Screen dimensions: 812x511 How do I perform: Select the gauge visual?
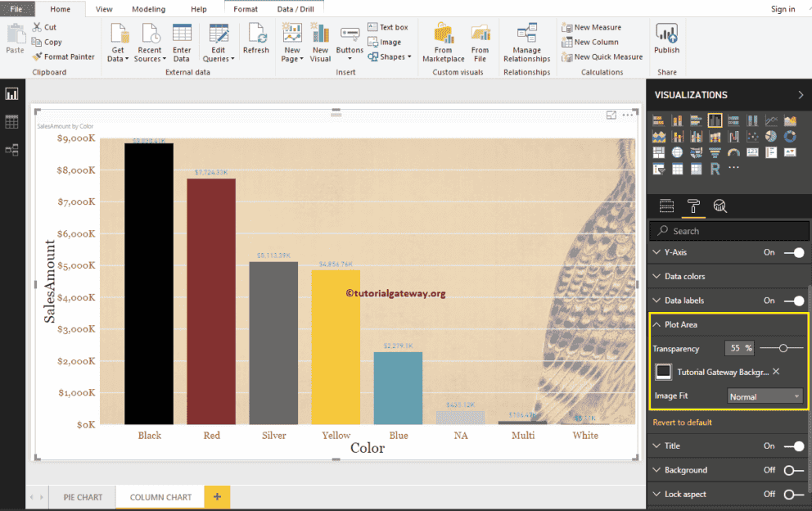click(733, 152)
